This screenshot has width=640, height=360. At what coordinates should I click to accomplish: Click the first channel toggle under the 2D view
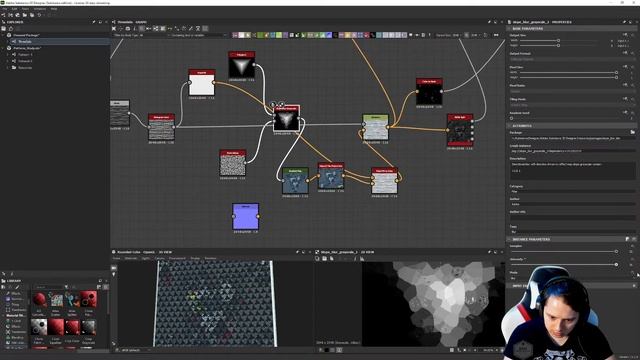click(x=320, y=350)
